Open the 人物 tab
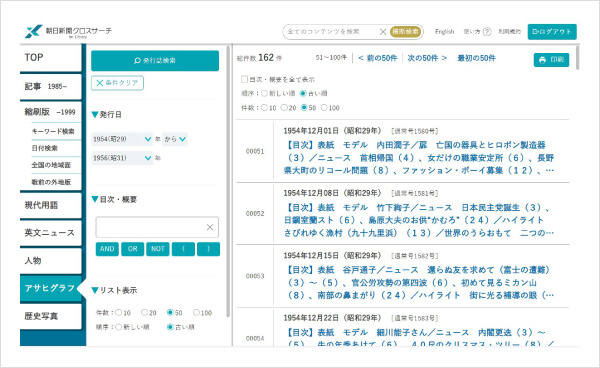Image resolution: width=600 pixels, height=368 pixels. click(51, 261)
